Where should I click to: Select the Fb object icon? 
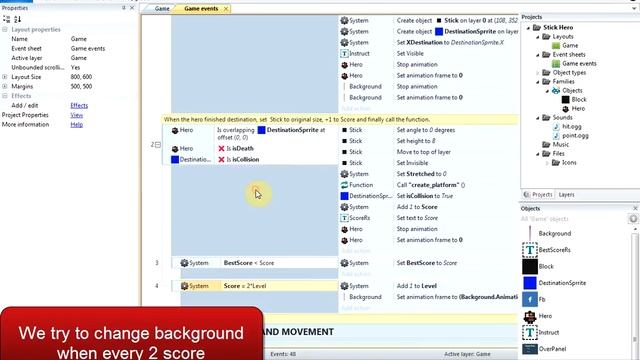click(530, 299)
